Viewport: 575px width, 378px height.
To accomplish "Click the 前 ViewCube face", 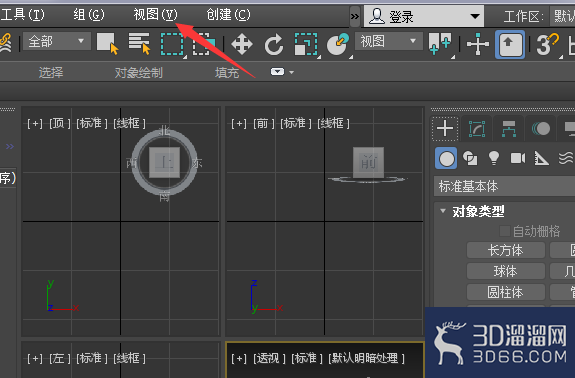I will point(369,162).
